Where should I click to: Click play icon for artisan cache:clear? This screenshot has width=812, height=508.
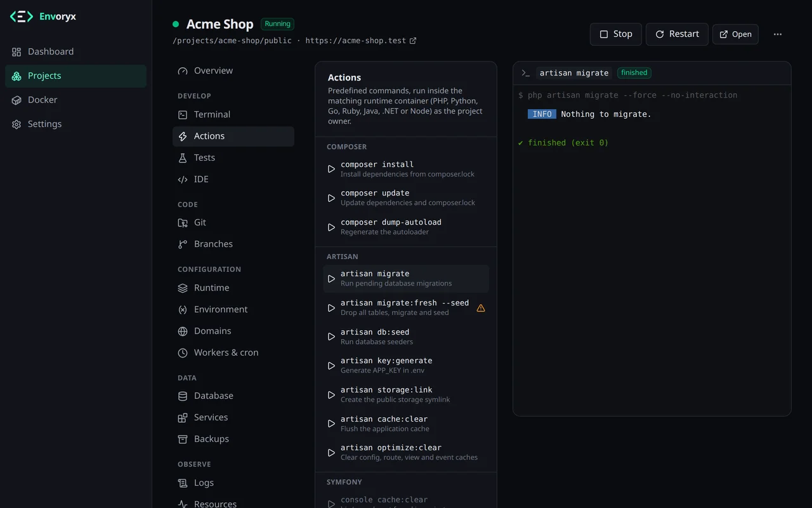pyautogui.click(x=331, y=424)
